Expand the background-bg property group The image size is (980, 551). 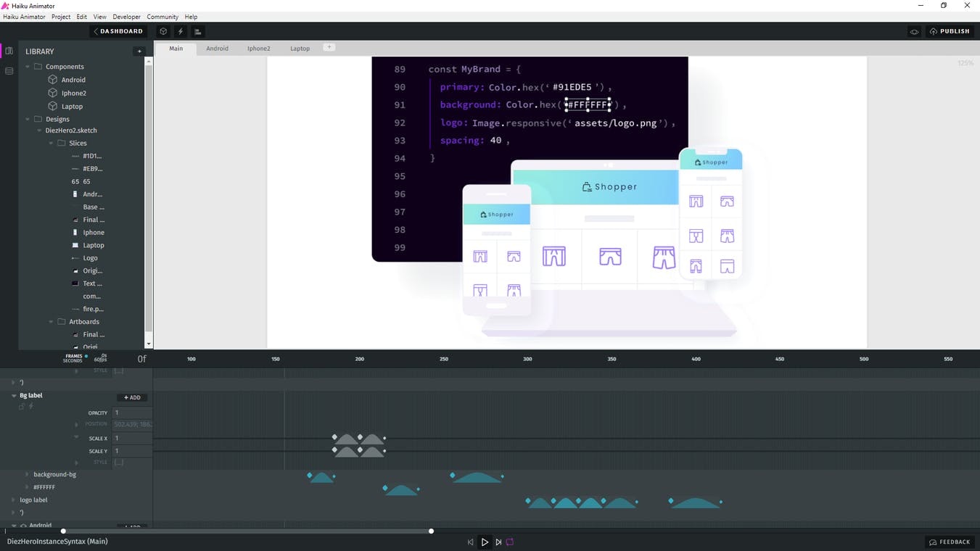(27, 474)
